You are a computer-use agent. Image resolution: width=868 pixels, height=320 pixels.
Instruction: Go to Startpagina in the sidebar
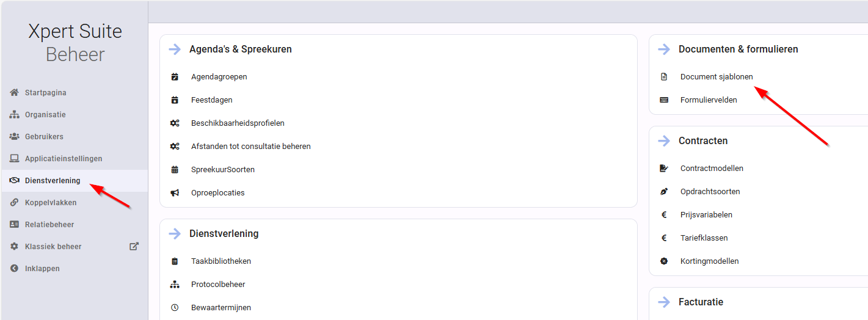[75, 93]
